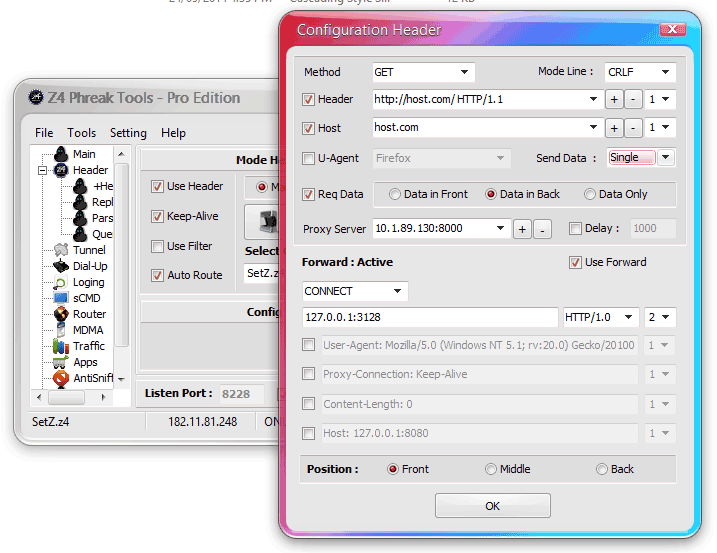Click the +He sub-item icon under Header

coord(80,186)
